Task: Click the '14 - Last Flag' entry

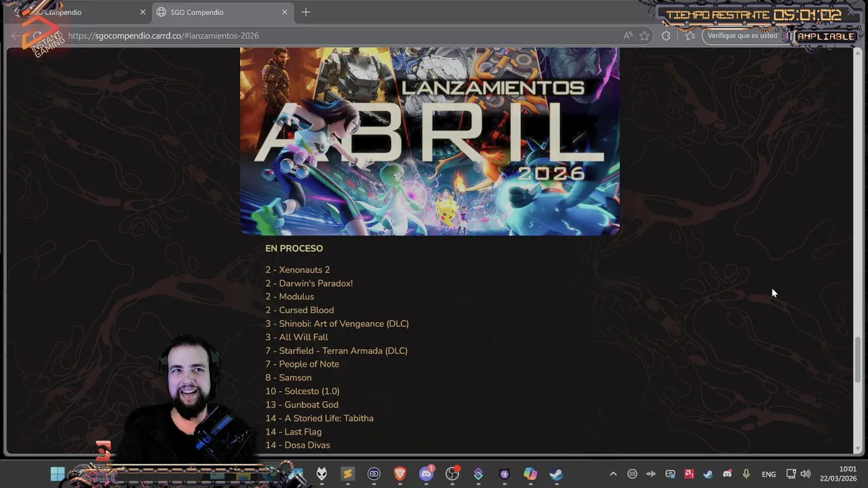Action: [294, 432]
